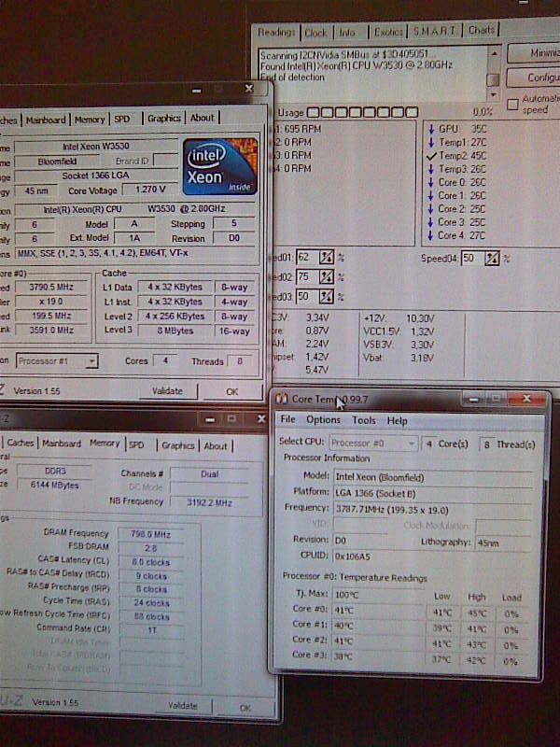The width and height of the screenshot is (560, 747).
Task: Click the Core 2 arrow icon in SpeedFan
Action: (x=431, y=208)
